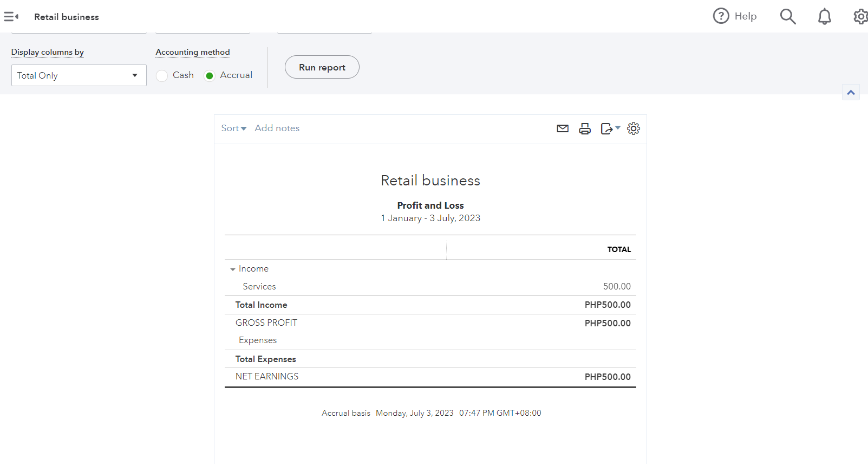Open the top-right settings gear
Screen dimensions: 868x464
click(x=860, y=17)
